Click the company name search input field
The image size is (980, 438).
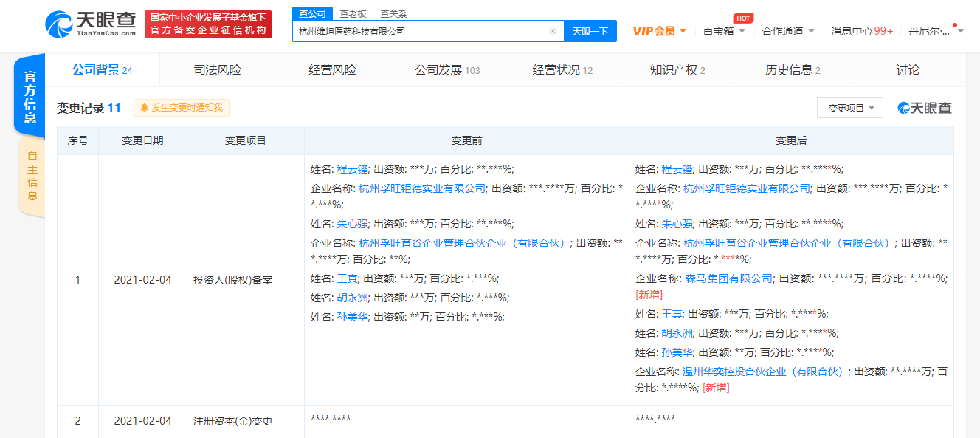point(421,31)
